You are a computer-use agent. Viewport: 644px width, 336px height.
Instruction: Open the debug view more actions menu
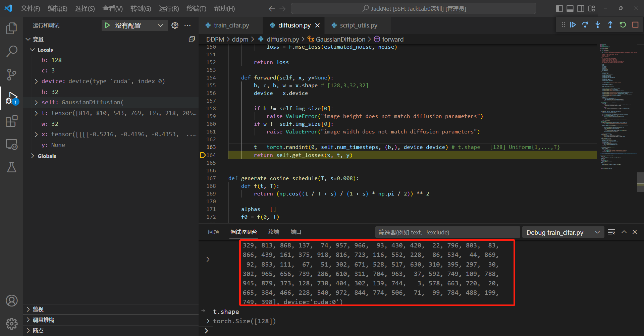(x=187, y=25)
